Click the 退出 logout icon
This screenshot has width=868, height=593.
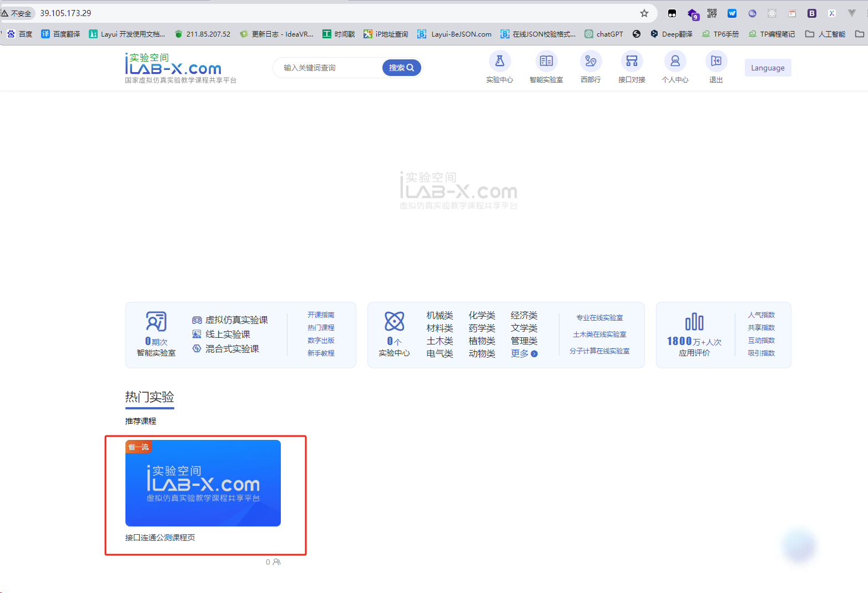point(716,61)
